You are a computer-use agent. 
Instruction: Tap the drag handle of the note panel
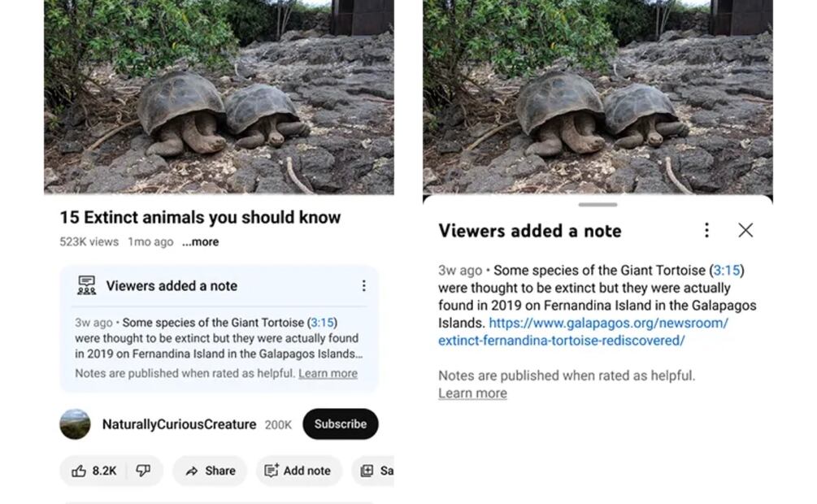[598, 205]
